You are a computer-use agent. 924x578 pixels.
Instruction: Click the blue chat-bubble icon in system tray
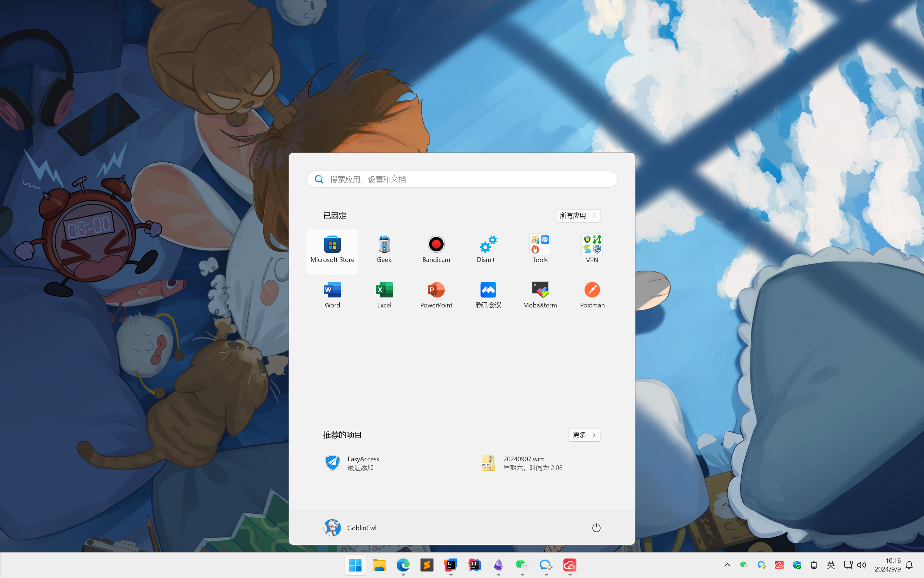click(762, 565)
